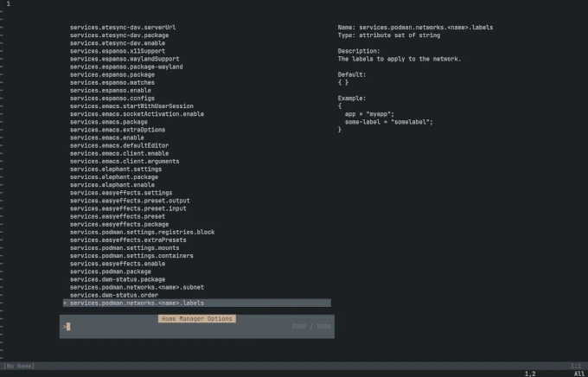Select services.espanso.package entry
The height and width of the screenshot is (377, 588).
(112, 74)
